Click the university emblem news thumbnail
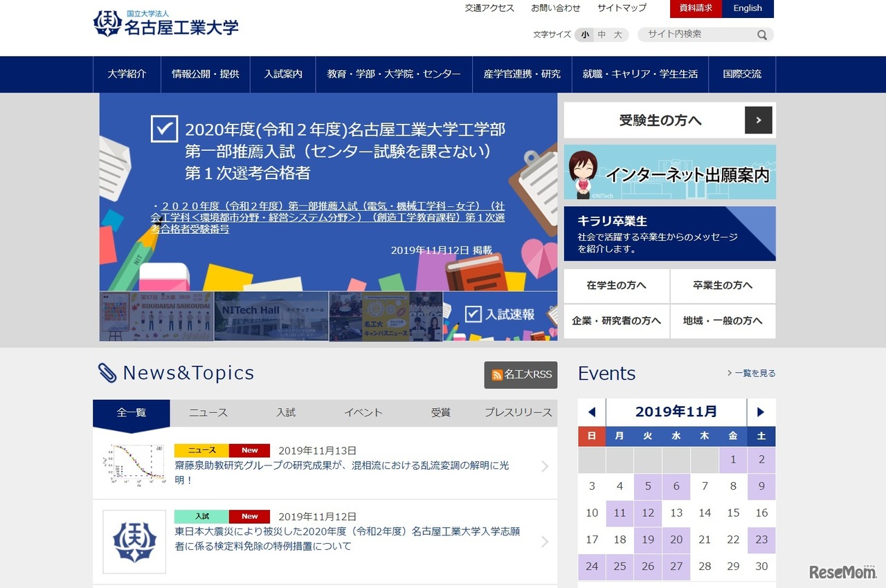 coord(134,542)
